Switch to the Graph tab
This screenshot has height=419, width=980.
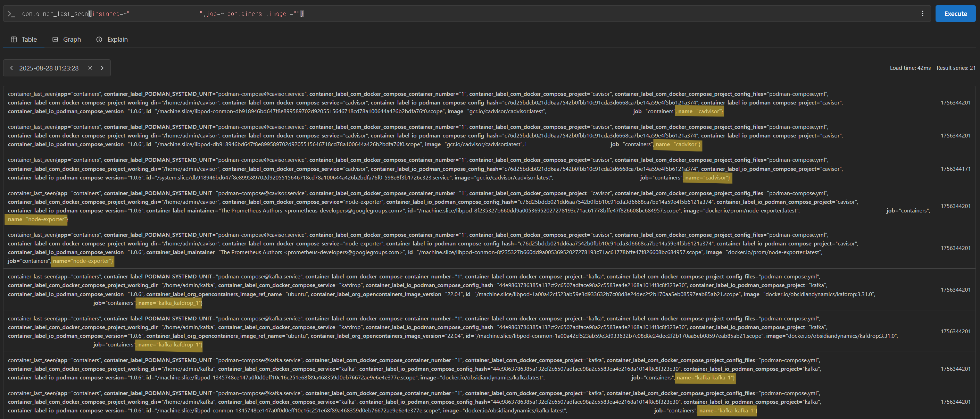pyautogui.click(x=72, y=40)
